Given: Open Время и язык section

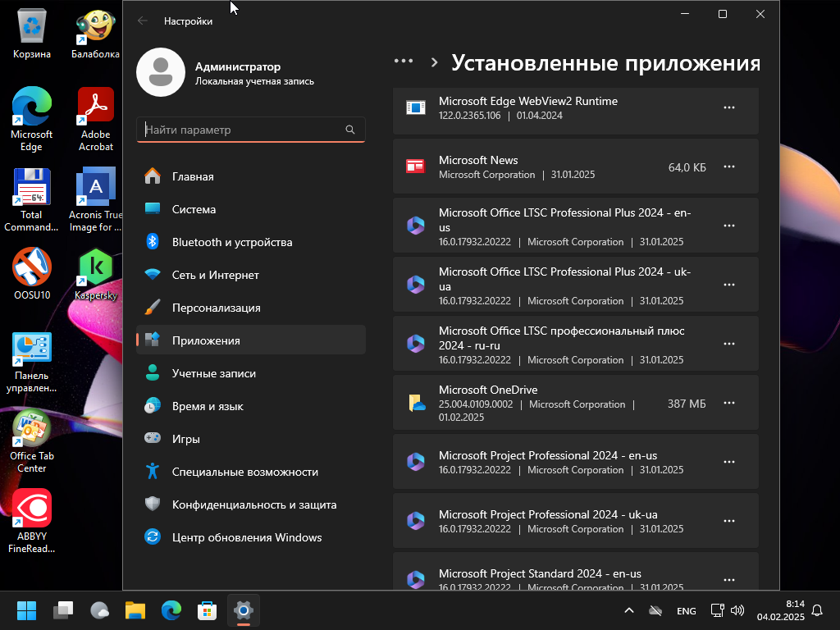Looking at the screenshot, I should pyautogui.click(x=251, y=406).
